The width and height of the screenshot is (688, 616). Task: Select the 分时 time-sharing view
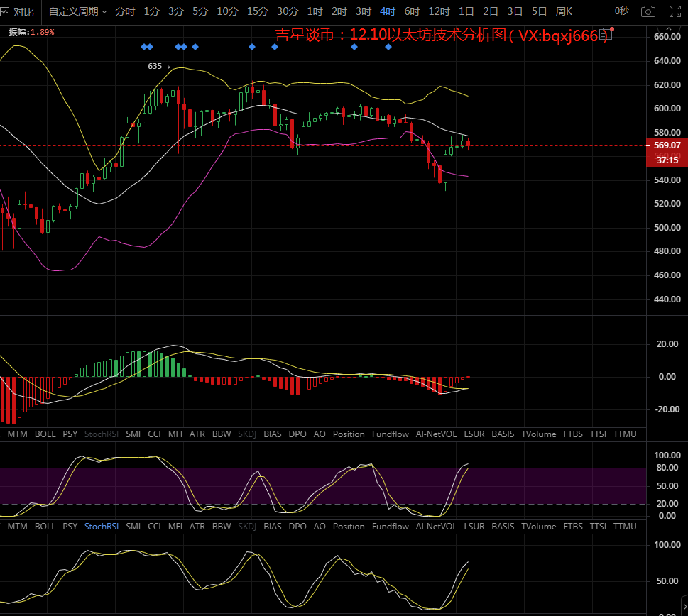coord(124,11)
